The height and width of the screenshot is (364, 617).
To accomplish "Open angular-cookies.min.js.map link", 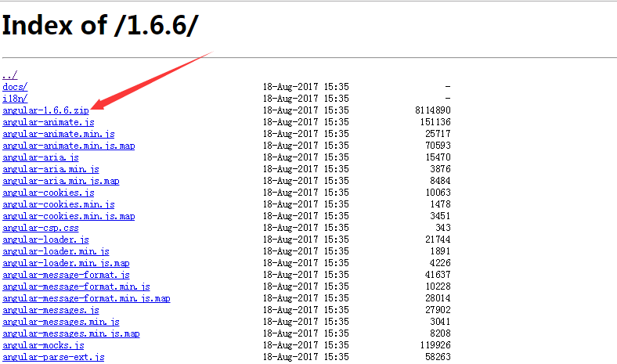I will pyautogui.click(x=69, y=216).
